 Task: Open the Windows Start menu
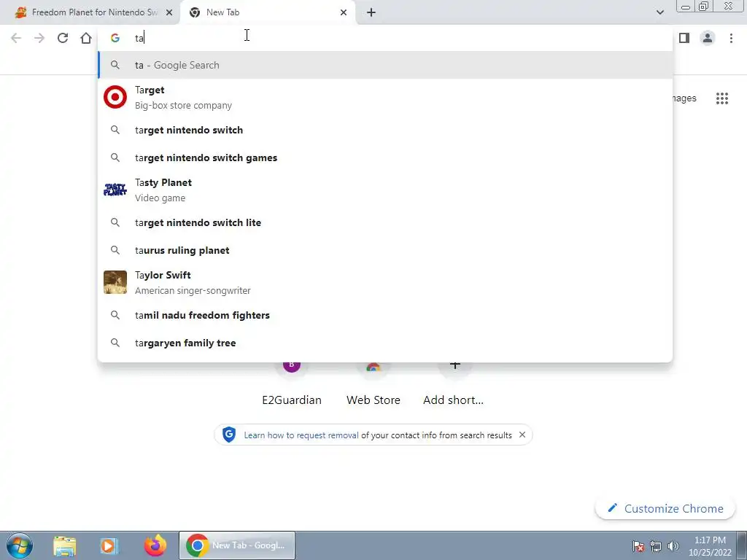coord(20,545)
